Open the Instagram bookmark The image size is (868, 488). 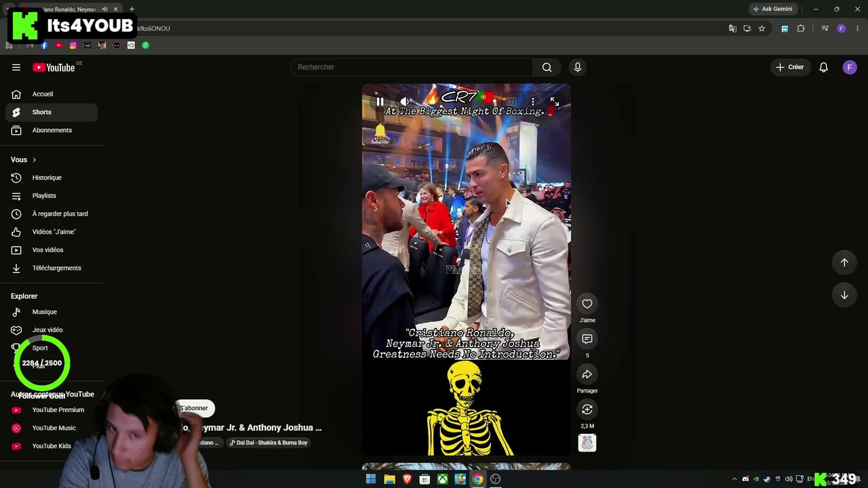73,45
